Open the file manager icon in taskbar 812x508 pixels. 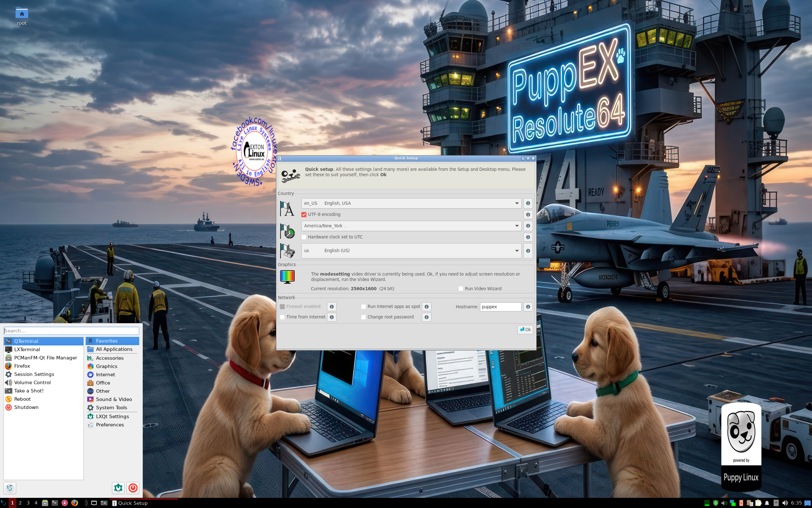coord(45,503)
